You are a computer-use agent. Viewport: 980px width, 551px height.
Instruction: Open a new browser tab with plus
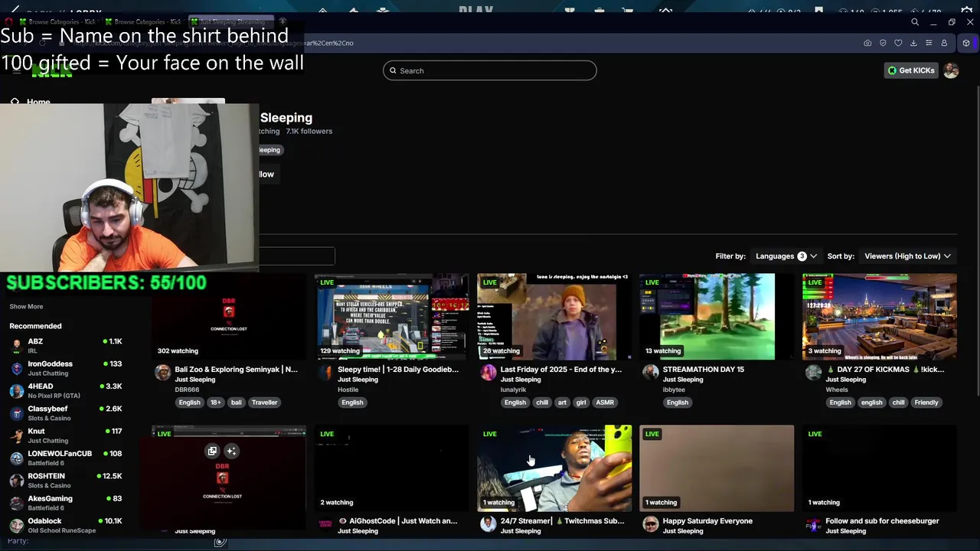point(283,21)
